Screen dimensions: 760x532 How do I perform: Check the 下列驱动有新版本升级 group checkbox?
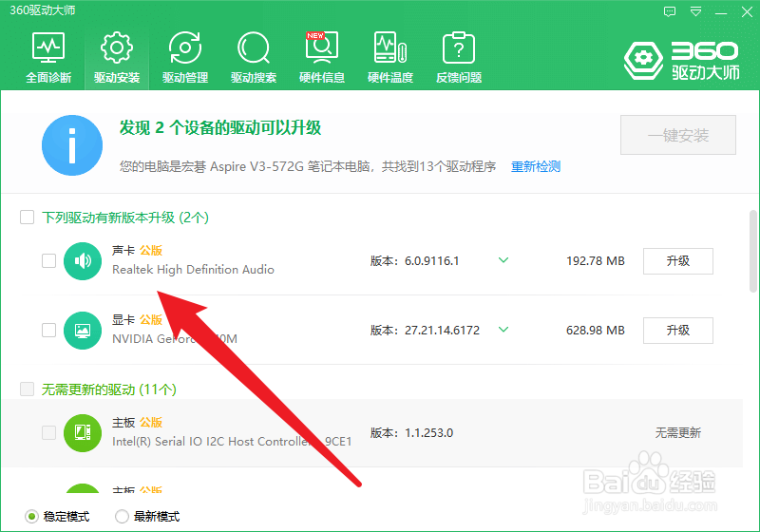tap(28, 217)
